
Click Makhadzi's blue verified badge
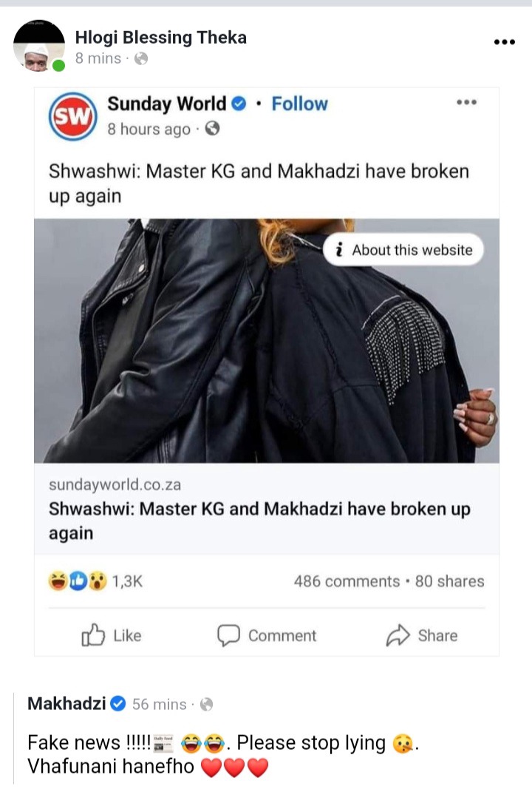[117, 703]
